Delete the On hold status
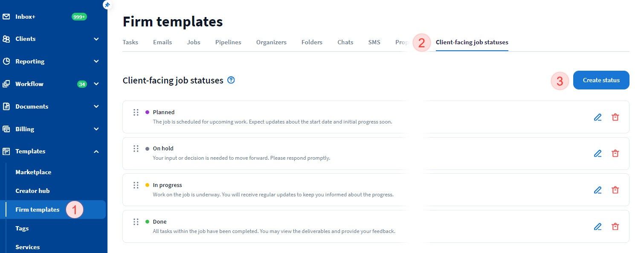This screenshot has height=253, width=644. (615, 153)
